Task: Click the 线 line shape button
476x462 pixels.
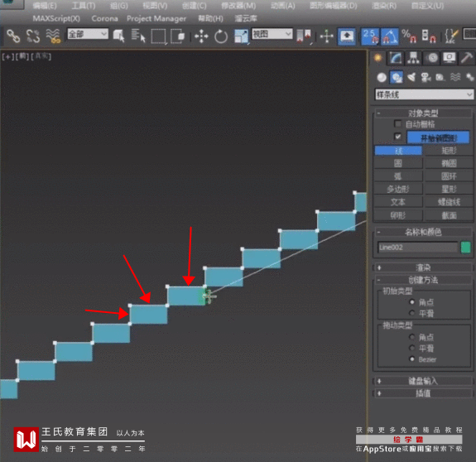Action: [398, 151]
